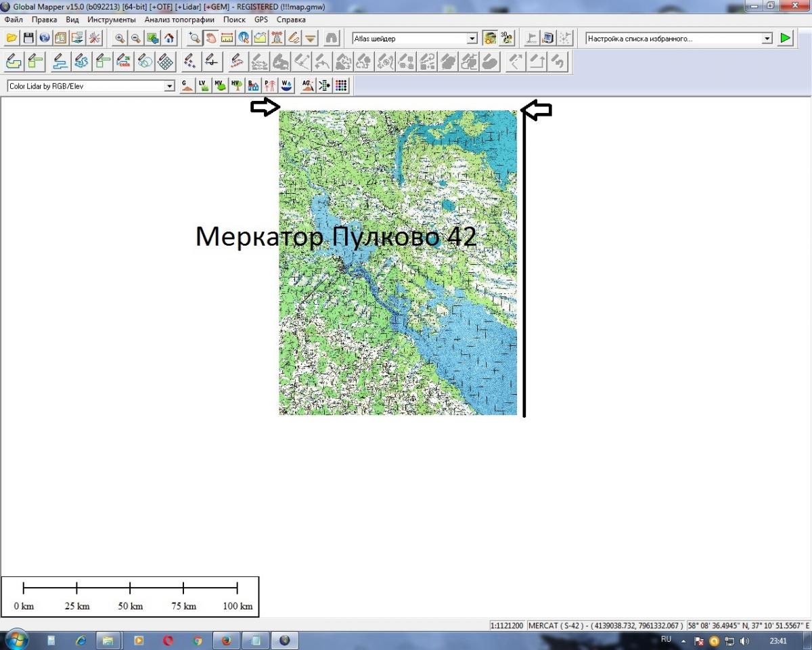Open the 3D view icon
Screen dimensions: 812x650
click(507, 38)
